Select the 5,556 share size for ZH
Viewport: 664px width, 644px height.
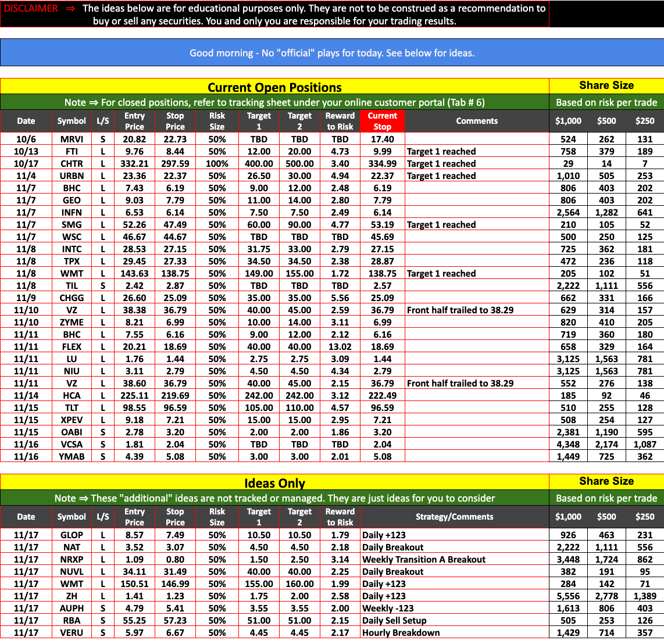click(x=568, y=596)
